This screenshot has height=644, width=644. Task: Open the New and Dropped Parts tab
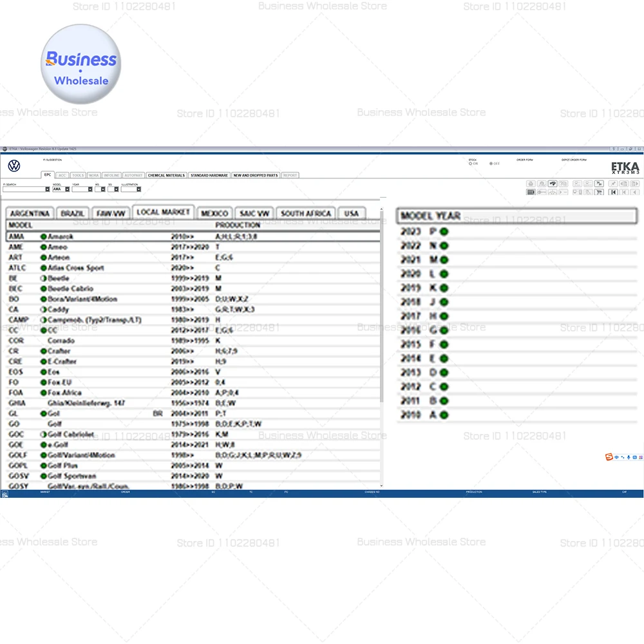pyautogui.click(x=256, y=175)
